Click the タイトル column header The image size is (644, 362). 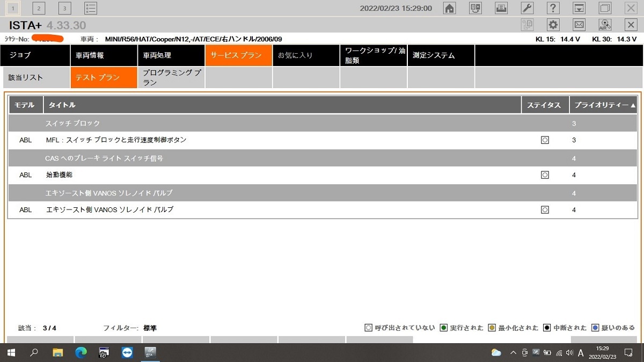click(x=282, y=105)
